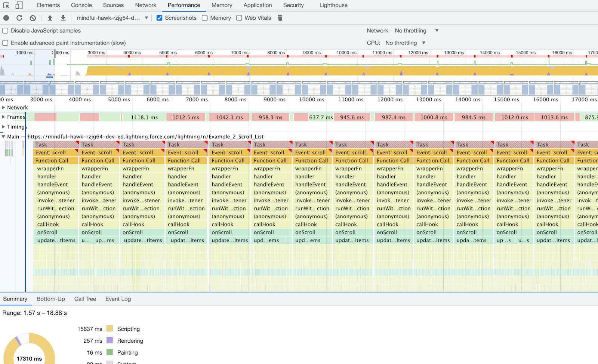598x364 pixels.
Task: Click the 987.4 ms frame
Action: tap(394, 117)
